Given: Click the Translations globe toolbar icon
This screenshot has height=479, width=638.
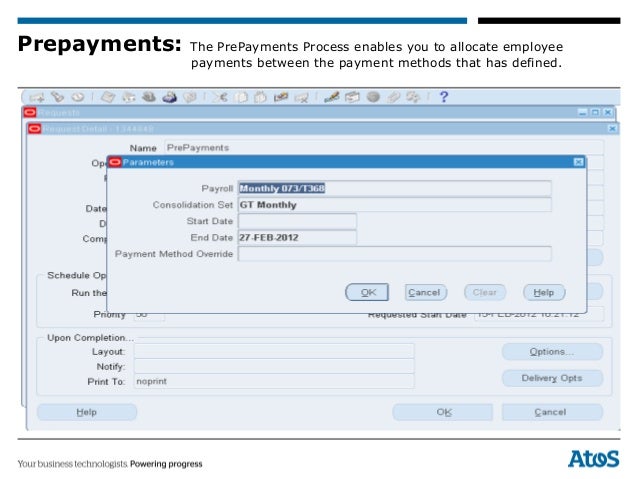Looking at the screenshot, I should click(x=373, y=97).
